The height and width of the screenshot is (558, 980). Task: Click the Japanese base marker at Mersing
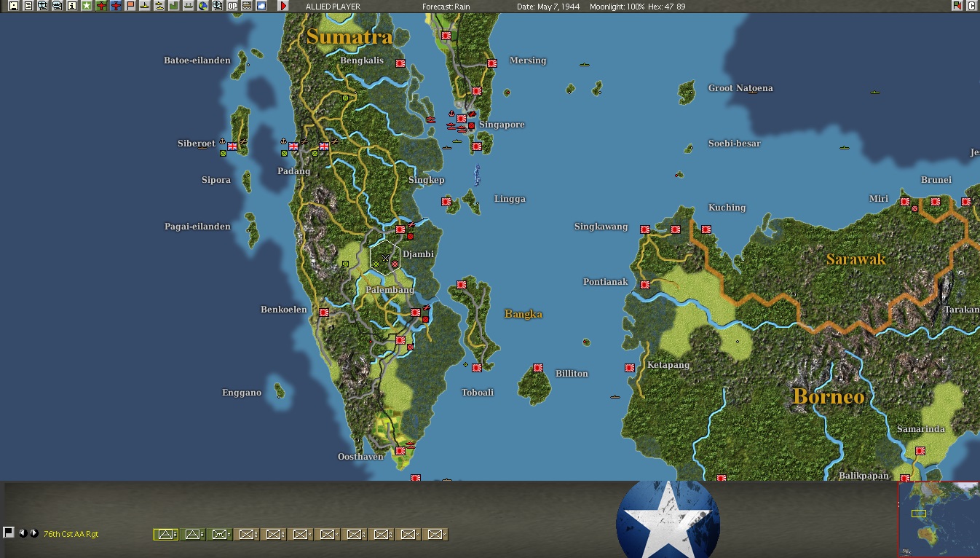click(x=491, y=63)
